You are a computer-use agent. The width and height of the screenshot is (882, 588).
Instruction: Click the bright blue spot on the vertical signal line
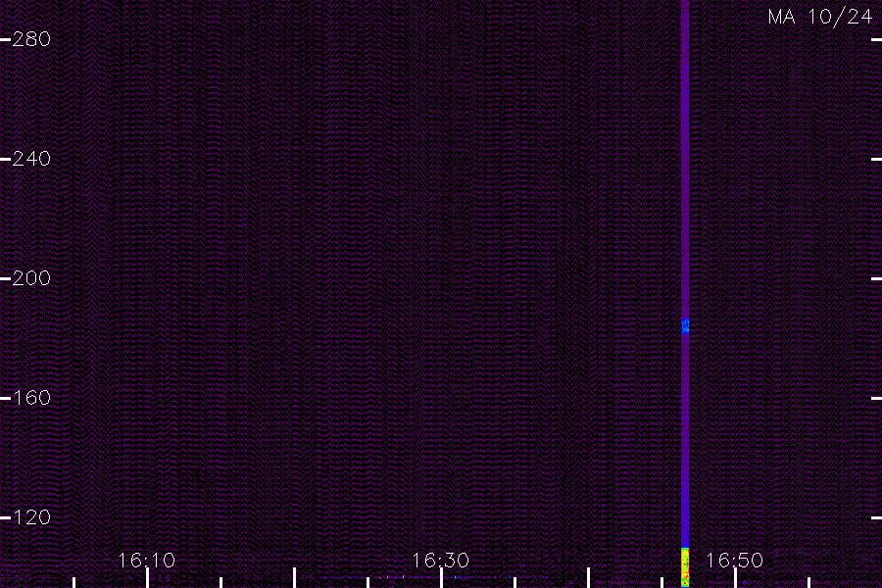tap(685, 325)
